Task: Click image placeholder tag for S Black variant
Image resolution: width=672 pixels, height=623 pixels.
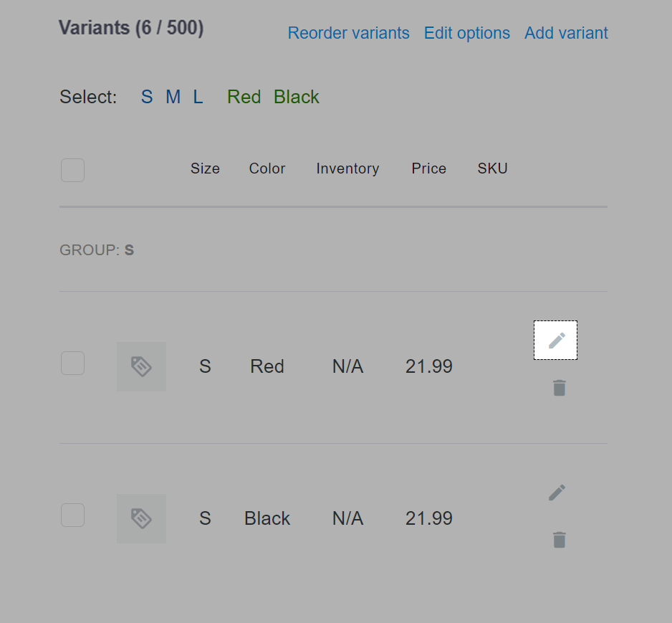Action: 141,518
